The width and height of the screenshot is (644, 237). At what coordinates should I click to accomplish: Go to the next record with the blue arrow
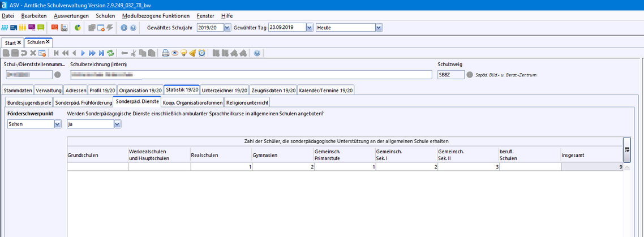[x=83, y=53]
